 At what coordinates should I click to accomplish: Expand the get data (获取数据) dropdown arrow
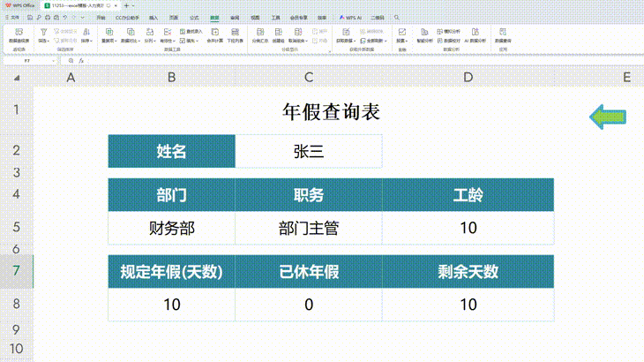click(355, 41)
